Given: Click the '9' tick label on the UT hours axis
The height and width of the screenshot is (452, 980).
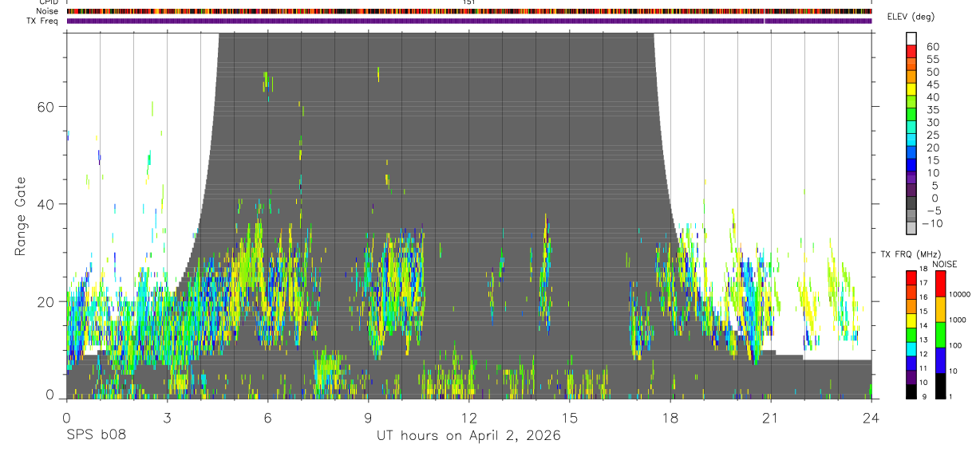Looking at the screenshot, I should click(x=368, y=417).
